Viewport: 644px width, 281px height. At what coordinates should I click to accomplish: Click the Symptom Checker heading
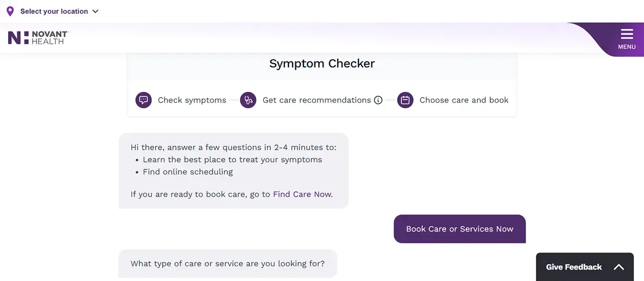coord(322,64)
